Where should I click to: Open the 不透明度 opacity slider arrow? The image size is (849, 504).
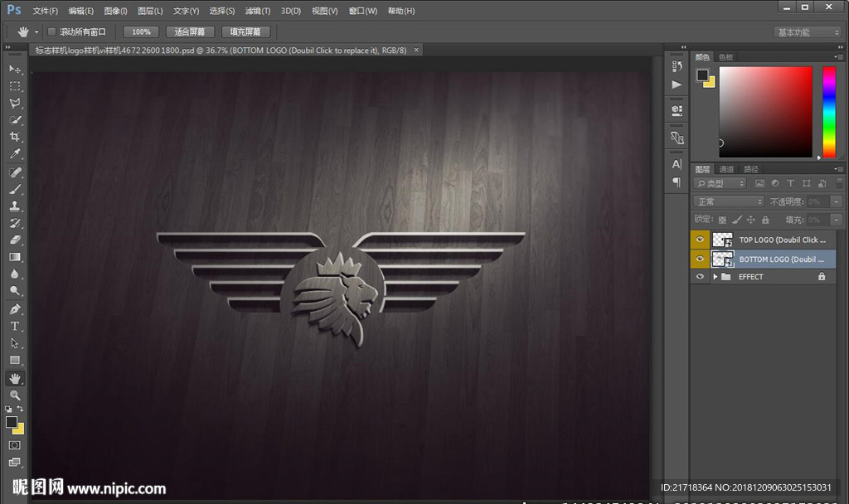[x=837, y=202]
